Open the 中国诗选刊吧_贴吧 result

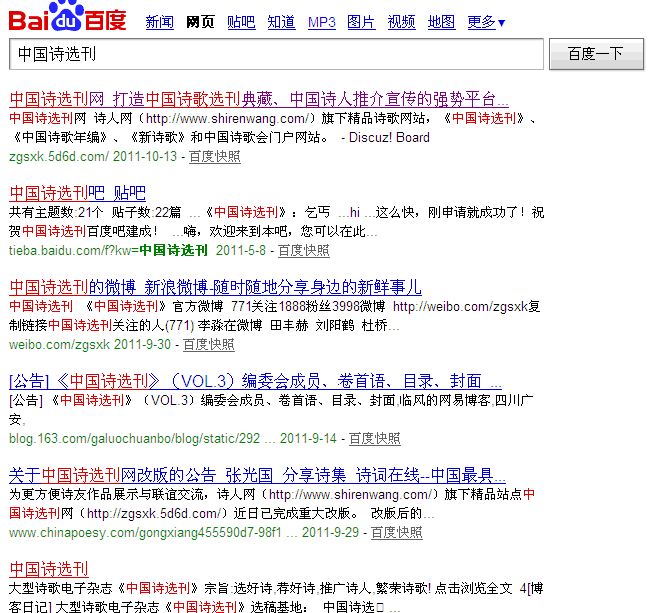coord(77,193)
